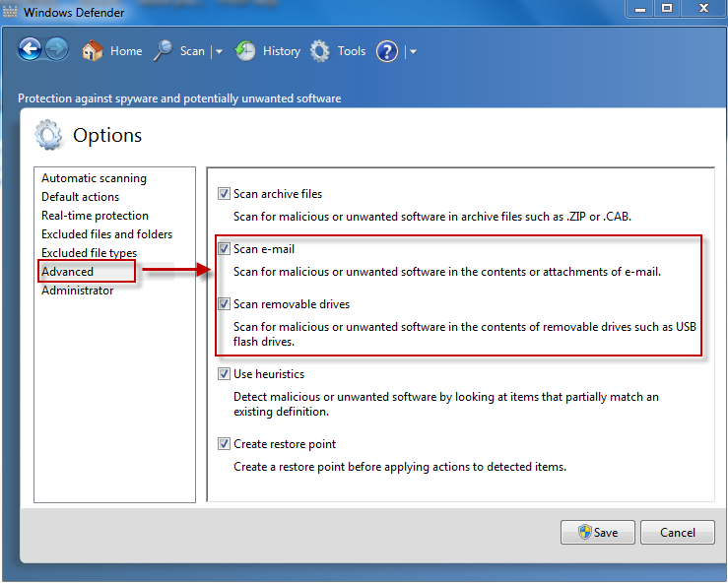Image resolution: width=728 pixels, height=583 pixels.
Task: Click the Options gear icon in heading
Action: pyautogui.click(x=48, y=135)
